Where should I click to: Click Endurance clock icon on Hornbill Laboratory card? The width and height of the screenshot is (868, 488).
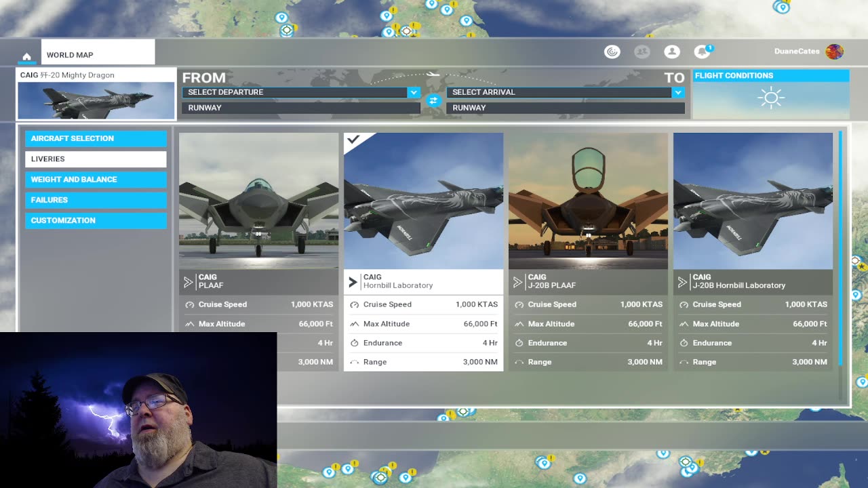(x=354, y=343)
